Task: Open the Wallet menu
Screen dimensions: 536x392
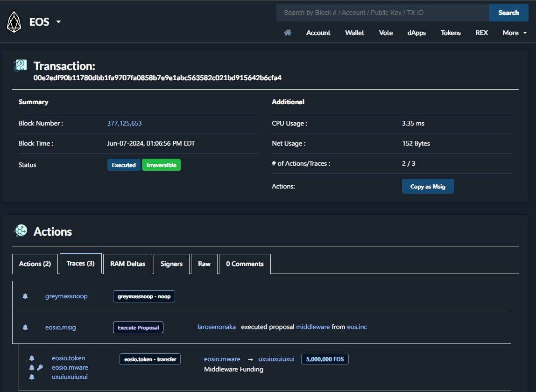Action: [x=354, y=33]
